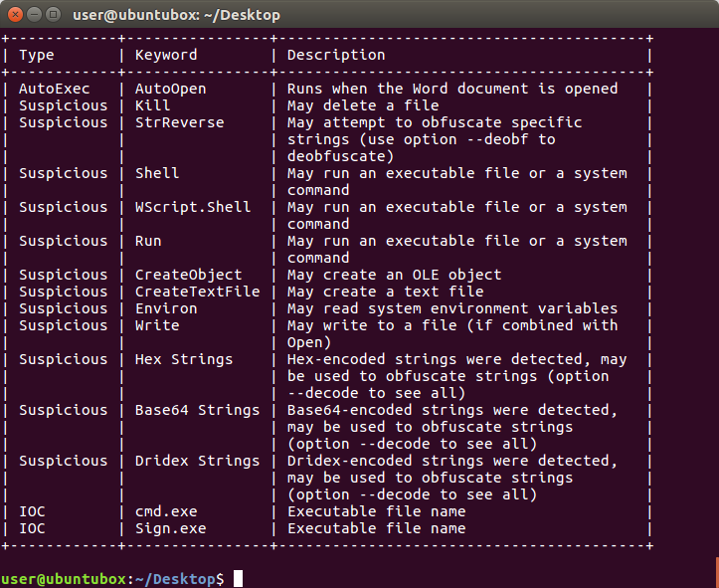Click the Base64 Strings keyword
719x588 pixels.
tap(198, 410)
